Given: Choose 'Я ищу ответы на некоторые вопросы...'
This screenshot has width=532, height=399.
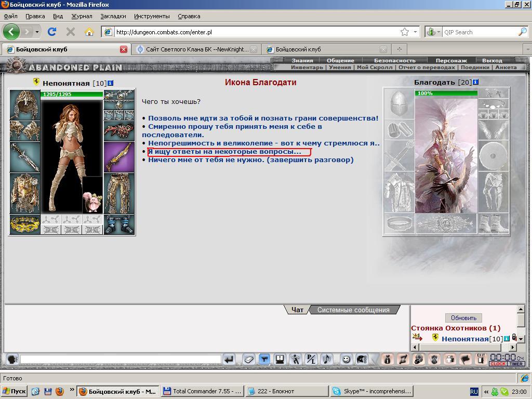Looking at the screenshot, I should 224,152.
